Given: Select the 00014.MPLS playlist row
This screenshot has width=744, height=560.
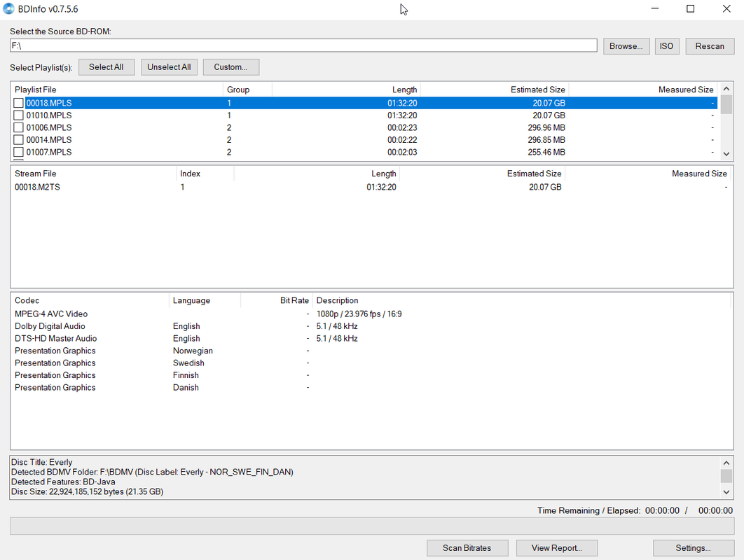Looking at the screenshot, I should 364,140.
